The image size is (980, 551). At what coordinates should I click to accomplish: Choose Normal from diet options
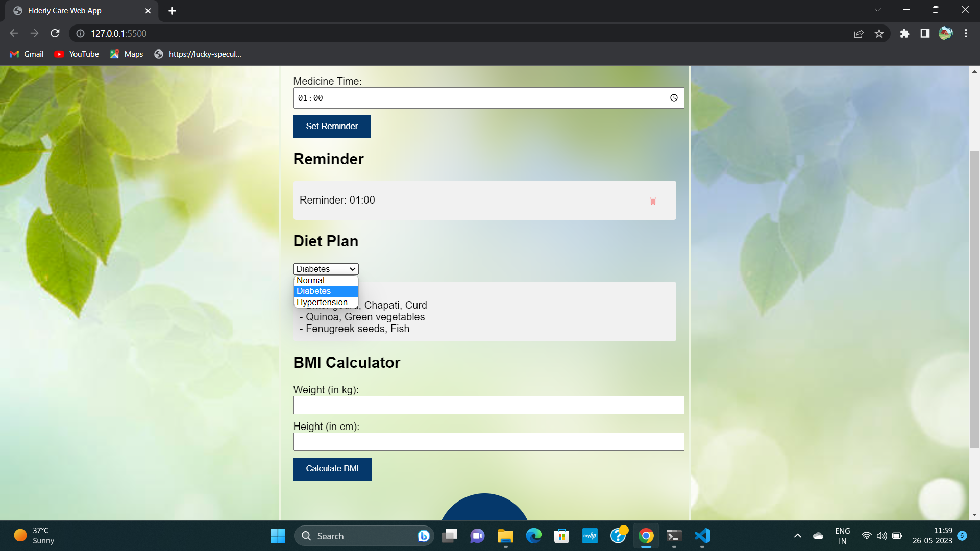[x=311, y=280]
